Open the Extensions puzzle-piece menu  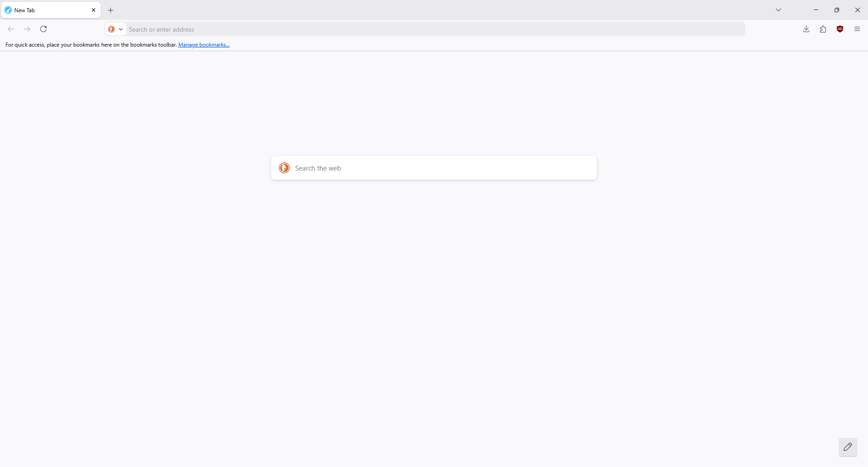(823, 29)
